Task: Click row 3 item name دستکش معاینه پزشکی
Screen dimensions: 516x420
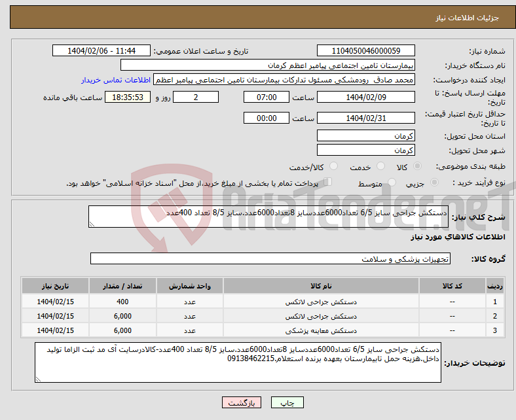Action: tap(321, 330)
